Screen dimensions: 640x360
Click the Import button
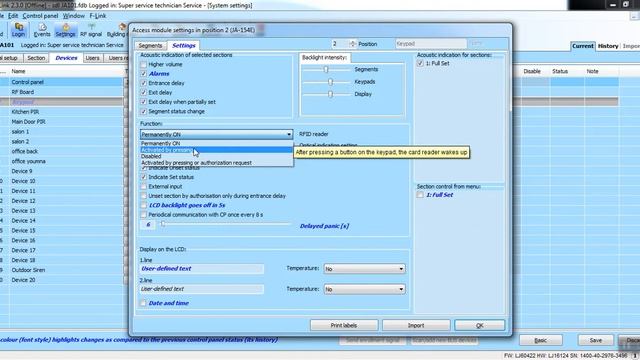click(x=416, y=325)
